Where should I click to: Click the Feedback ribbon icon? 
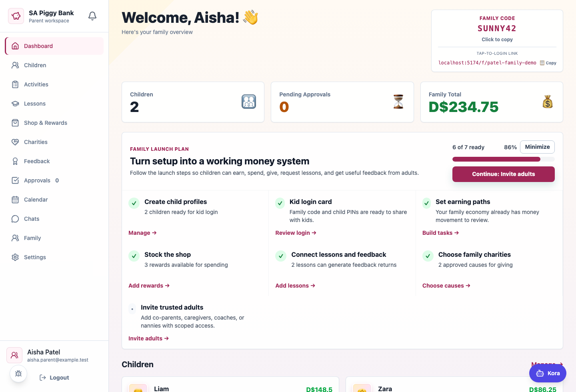pos(15,161)
